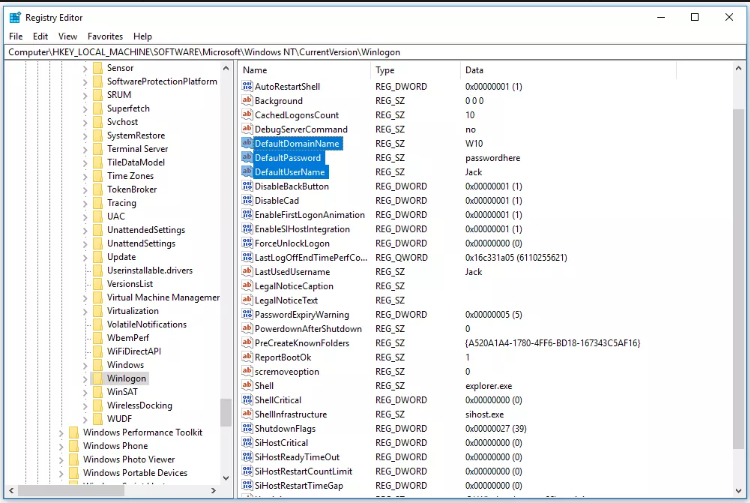750x503 pixels.
Task: Click the Registry Editor title bar icon
Action: (15, 18)
